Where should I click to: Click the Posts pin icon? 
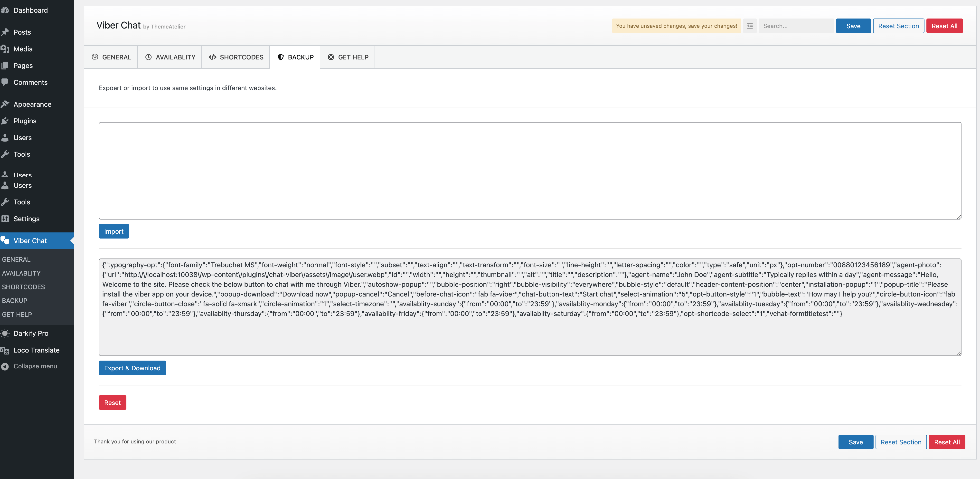[x=5, y=32]
